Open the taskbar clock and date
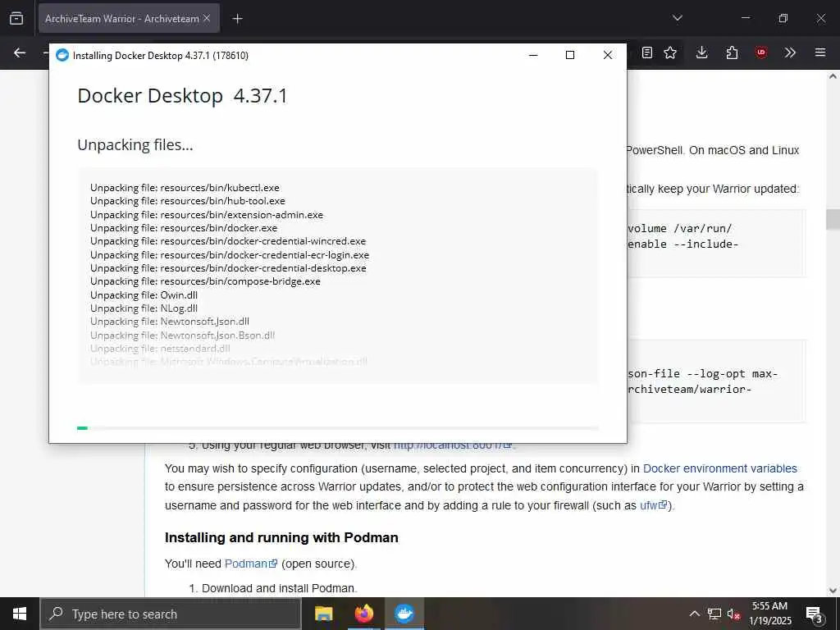The height and width of the screenshot is (630, 840). pos(769,614)
